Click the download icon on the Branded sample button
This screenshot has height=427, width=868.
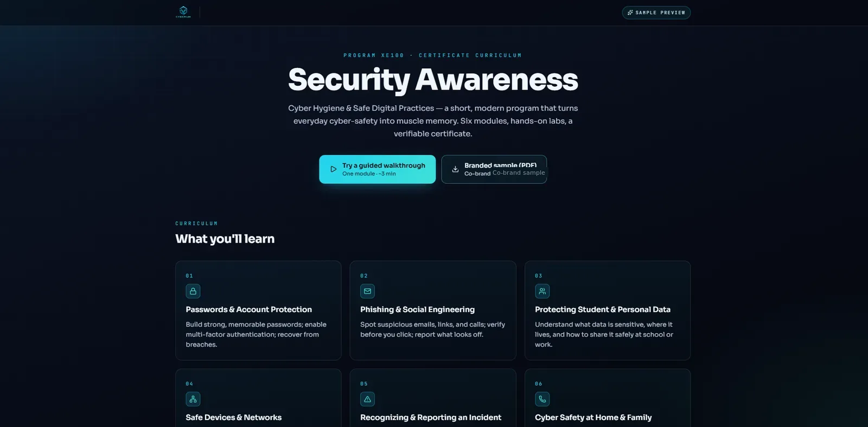point(455,169)
